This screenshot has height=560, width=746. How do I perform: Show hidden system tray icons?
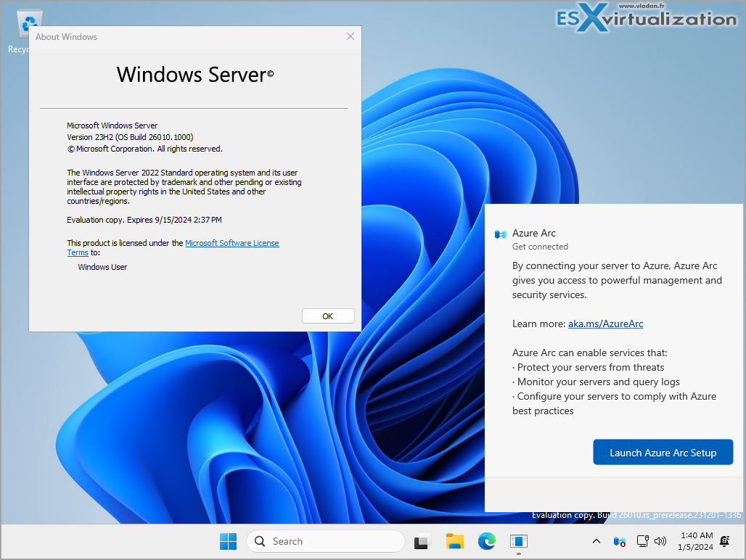596,541
